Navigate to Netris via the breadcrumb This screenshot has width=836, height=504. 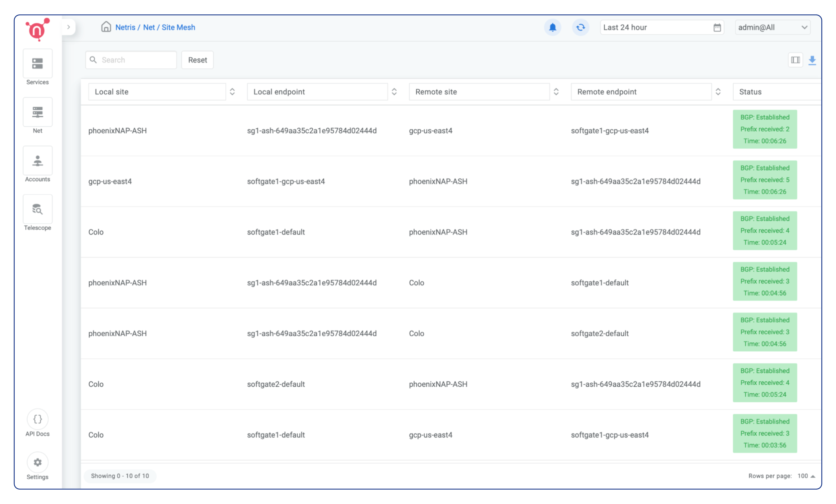pos(125,27)
